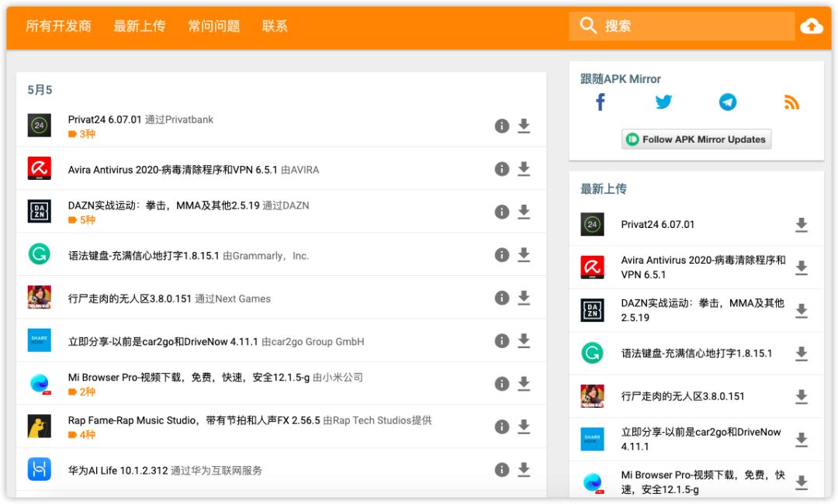Click the download icon for 华为AI Life
This screenshot has width=838, height=504.
pyautogui.click(x=524, y=469)
